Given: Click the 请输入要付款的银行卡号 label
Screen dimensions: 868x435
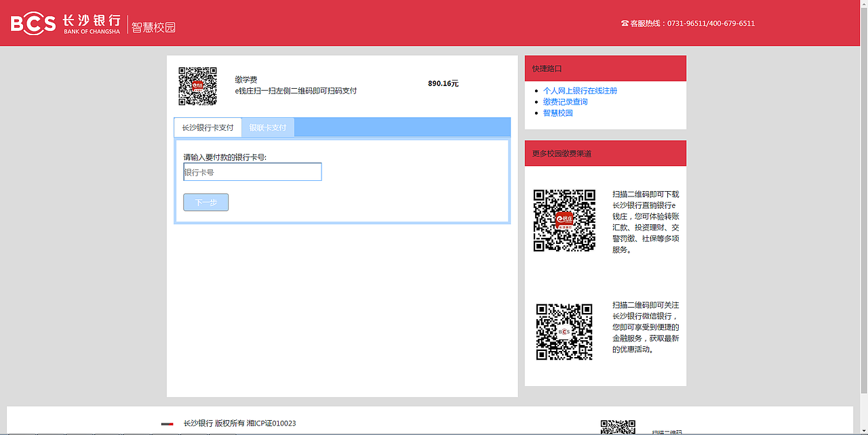Looking at the screenshot, I should pyautogui.click(x=225, y=157).
